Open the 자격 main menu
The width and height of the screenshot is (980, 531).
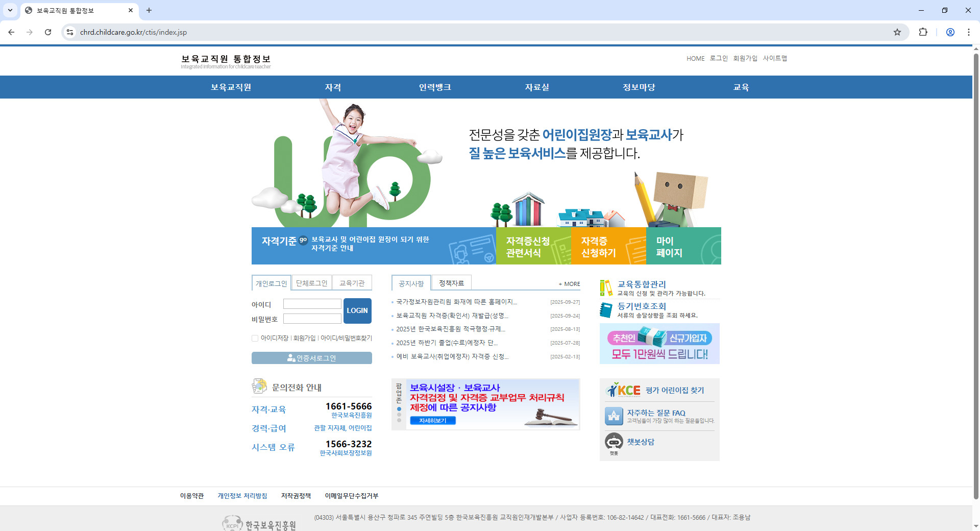[333, 87]
